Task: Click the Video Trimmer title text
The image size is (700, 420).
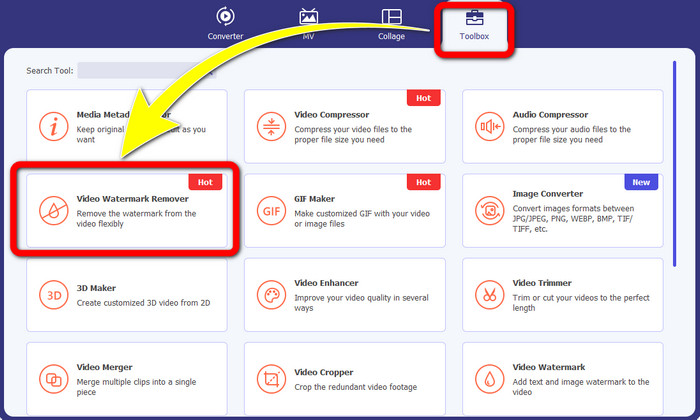Action: [x=542, y=283]
